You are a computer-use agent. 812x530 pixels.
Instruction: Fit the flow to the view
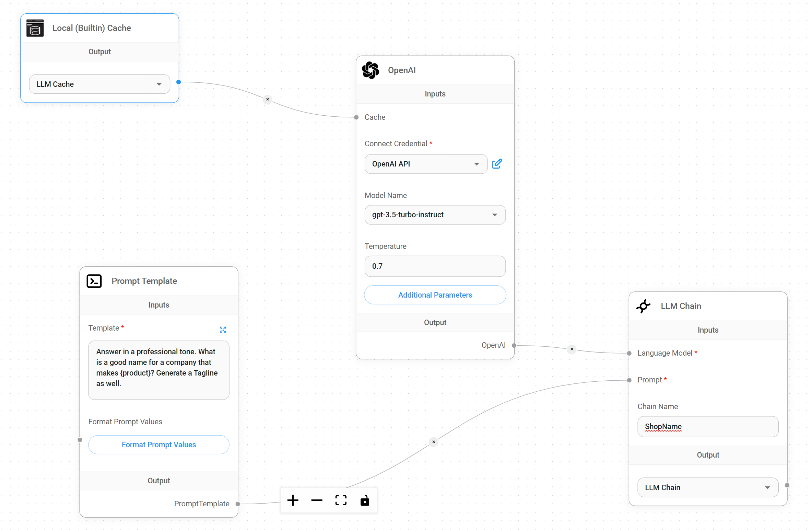[x=340, y=500]
